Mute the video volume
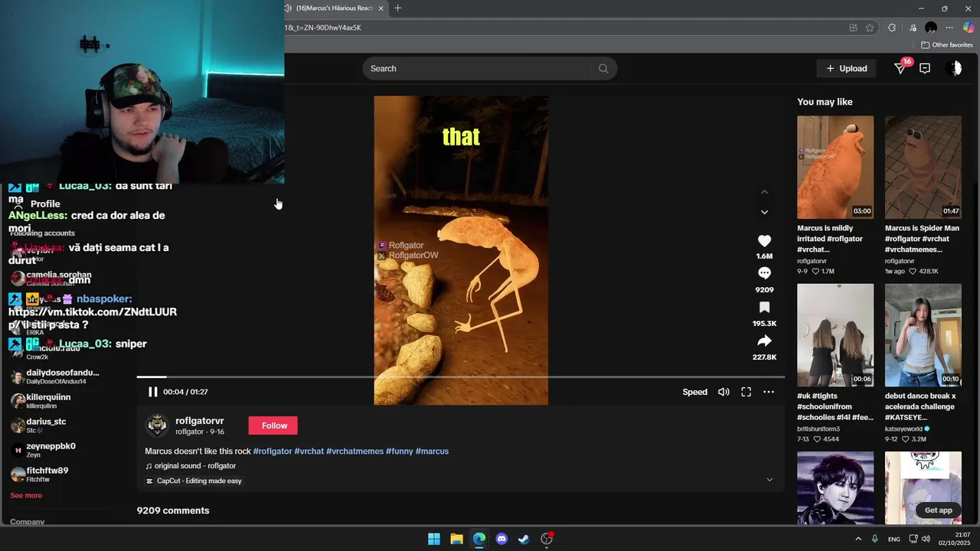Viewport: 980px width, 551px height. pyautogui.click(x=724, y=392)
